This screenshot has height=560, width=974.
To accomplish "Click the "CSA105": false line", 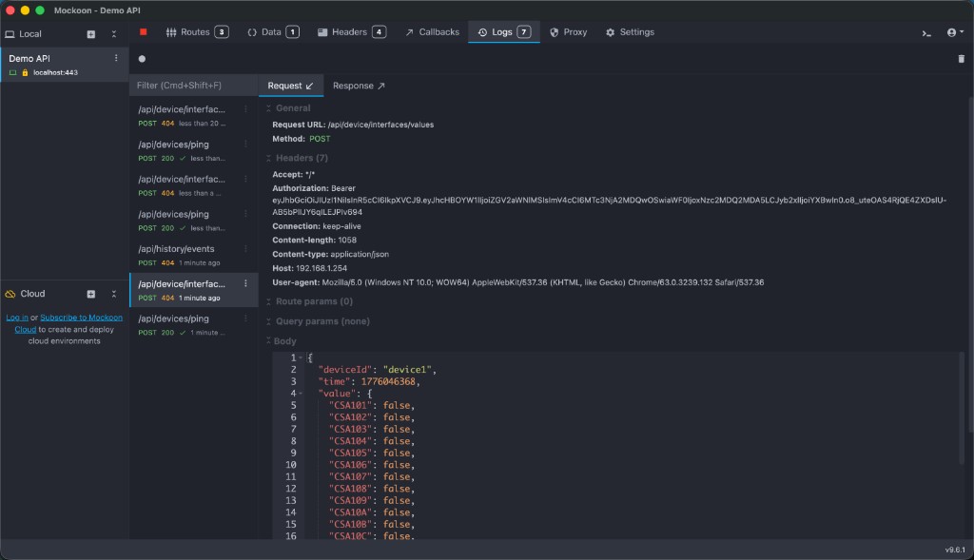I will 372,453.
